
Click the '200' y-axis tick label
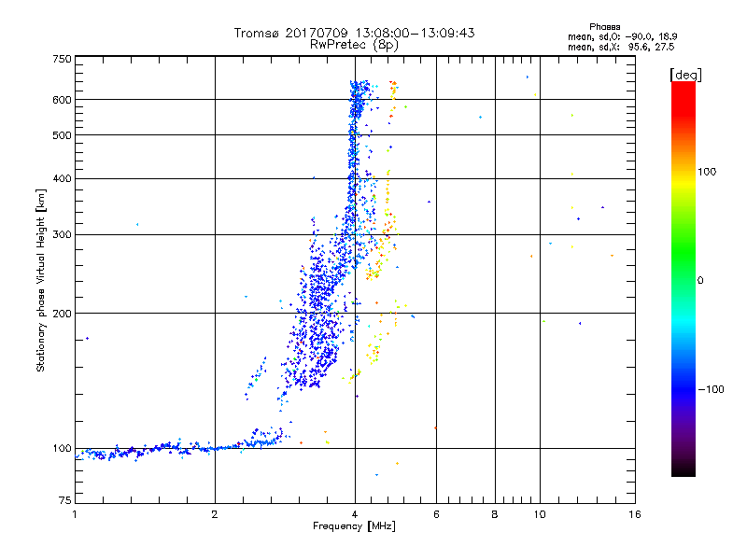coord(62,314)
